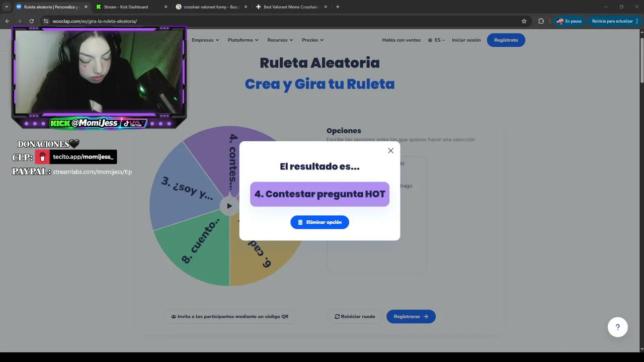644x362 pixels.
Task: Click the En pausa profile button
Action: [x=569, y=21]
